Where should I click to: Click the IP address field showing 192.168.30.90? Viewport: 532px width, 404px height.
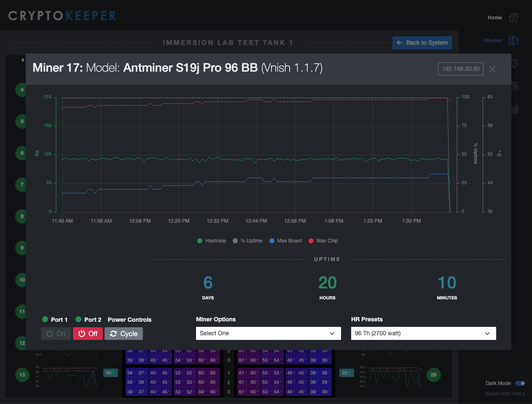[460, 69]
